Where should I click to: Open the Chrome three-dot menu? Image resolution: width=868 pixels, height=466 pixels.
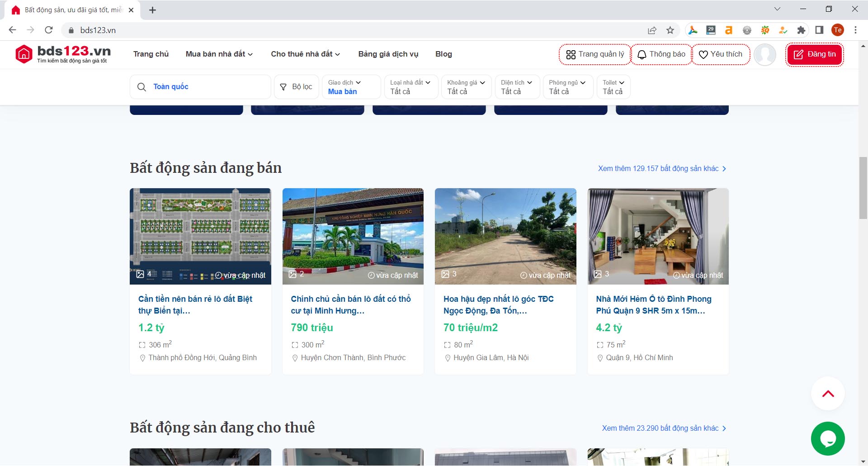click(855, 30)
